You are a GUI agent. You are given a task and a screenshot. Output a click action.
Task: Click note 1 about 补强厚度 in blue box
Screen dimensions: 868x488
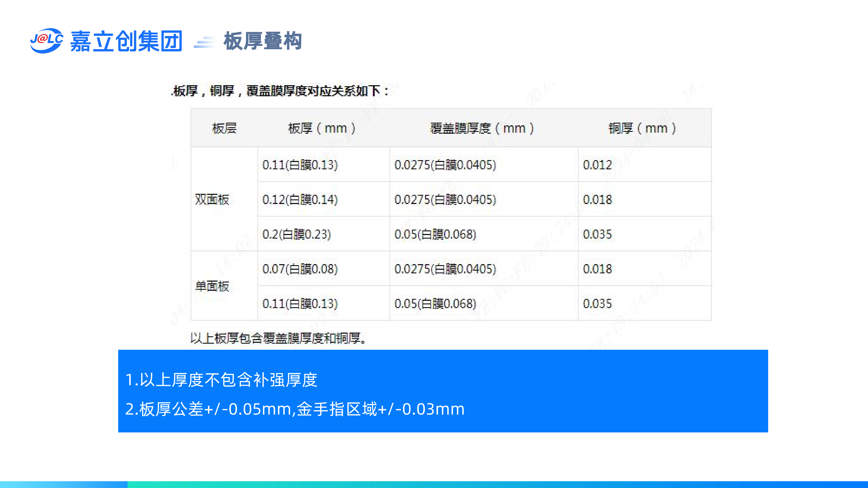(x=221, y=380)
